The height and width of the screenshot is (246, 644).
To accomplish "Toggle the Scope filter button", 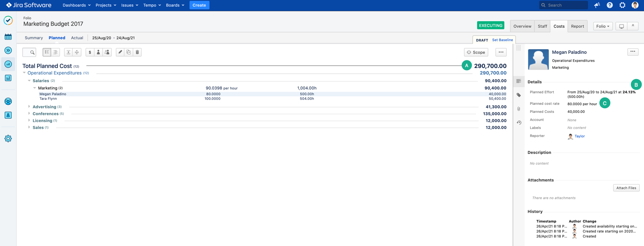I will [476, 52].
